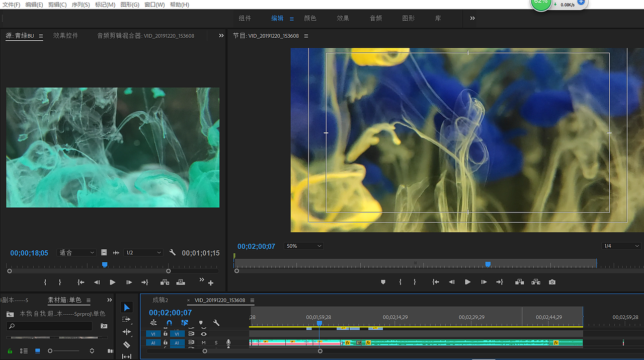The height and width of the screenshot is (360, 644).
Task: Open timeline display settings wrench
Action: pos(216,323)
